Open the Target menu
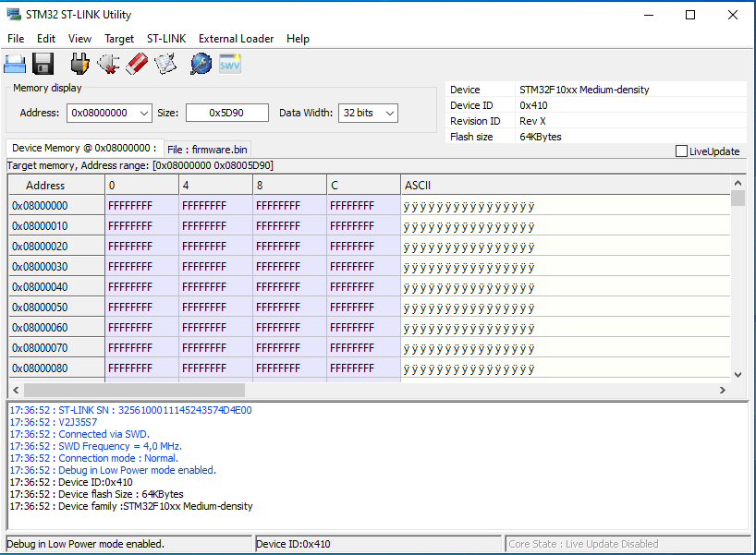Screen dimensions: 756x555 pos(119,39)
